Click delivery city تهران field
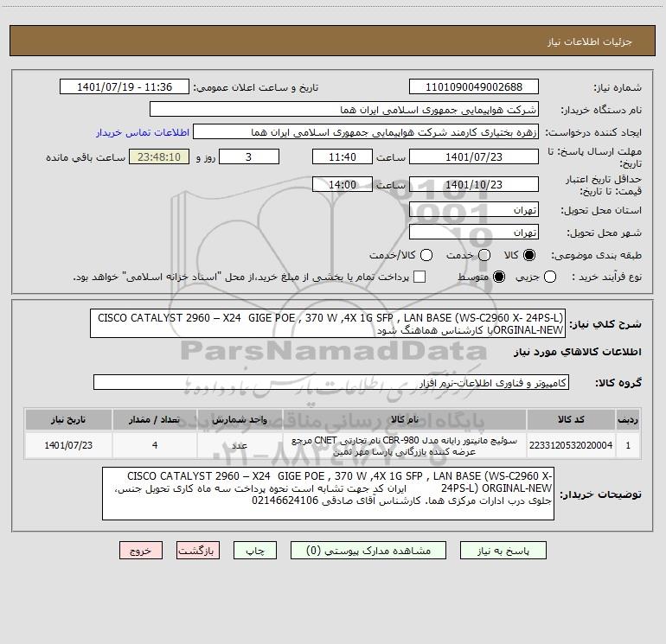 (474, 233)
